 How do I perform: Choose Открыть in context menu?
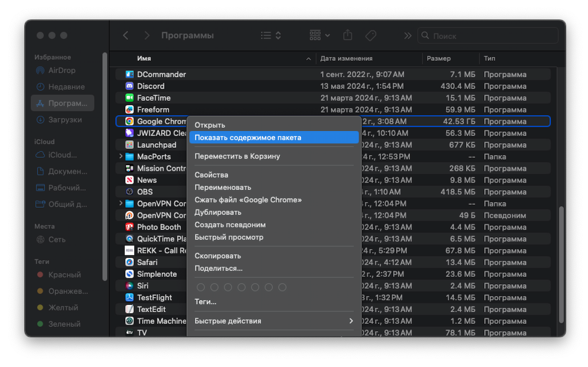point(274,125)
